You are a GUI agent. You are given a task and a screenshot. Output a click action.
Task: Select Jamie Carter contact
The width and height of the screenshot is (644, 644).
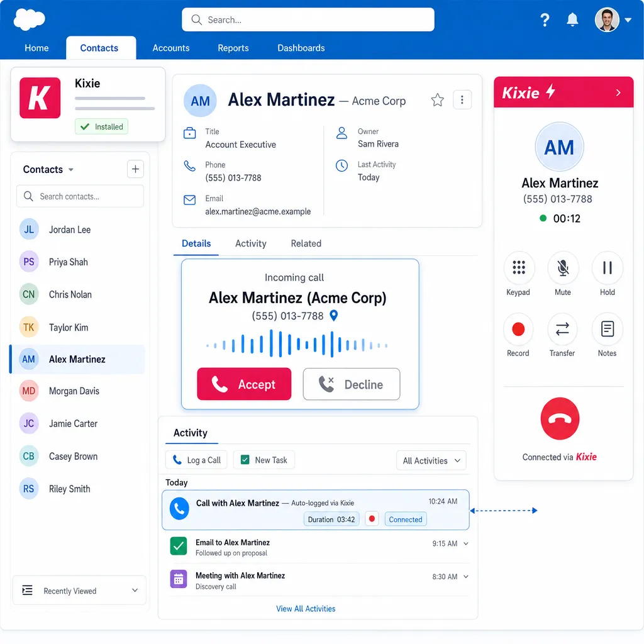tap(78, 423)
